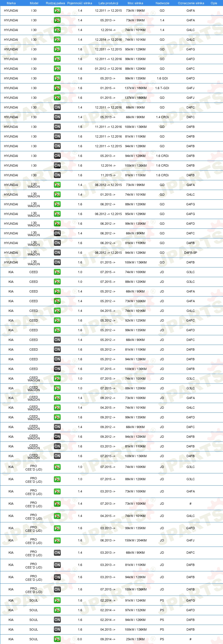Click diesel ON icon in row dated 11.2015 ->
The width and height of the screenshot is (223, 644).
[57, 175]
